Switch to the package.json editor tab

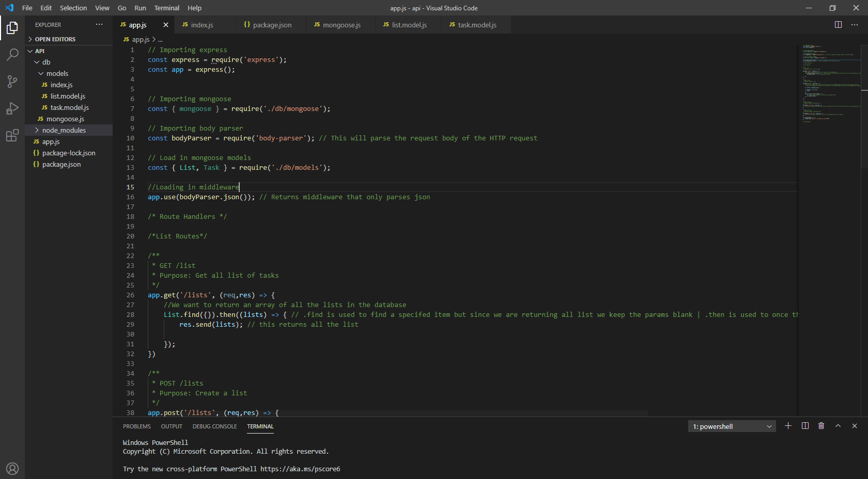[x=271, y=25]
